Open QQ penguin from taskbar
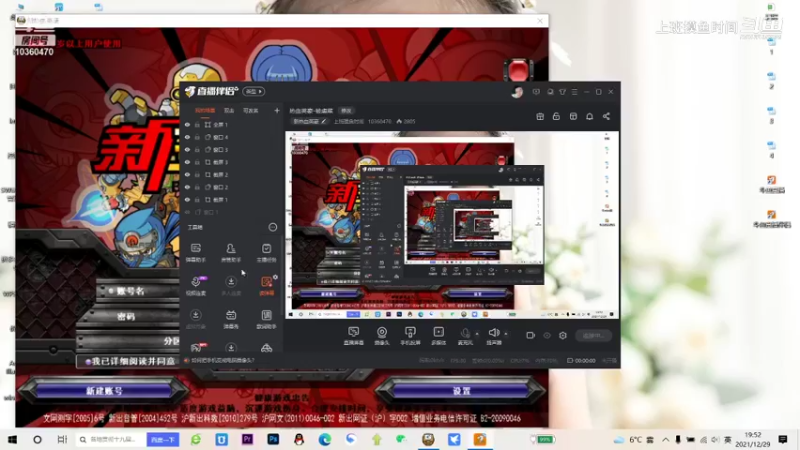The height and width of the screenshot is (450, 800). coord(299,439)
